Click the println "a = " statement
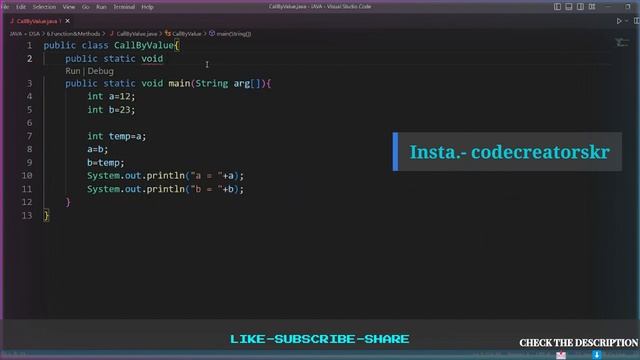The width and height of the screenshot is (640, 360). [x=165, y=176]
